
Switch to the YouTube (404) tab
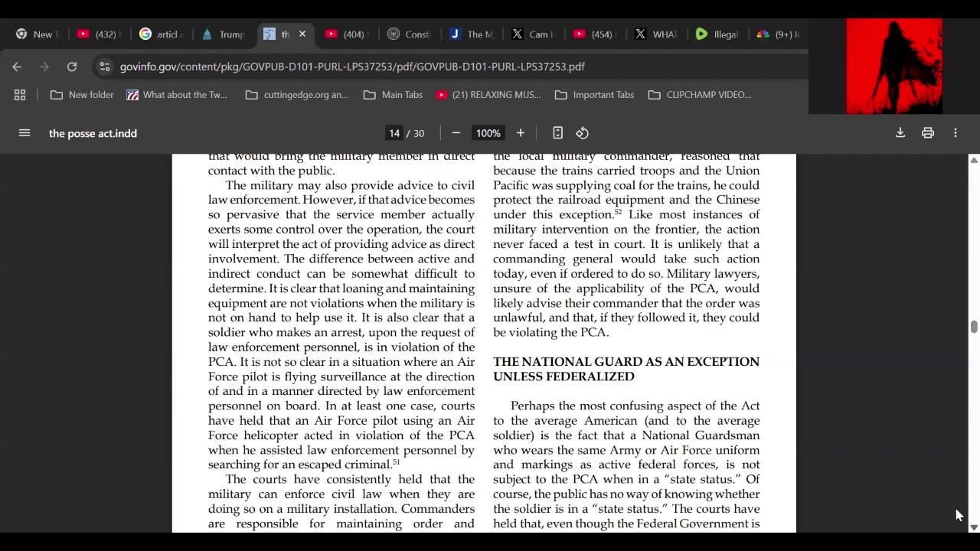[x=347, y=34]
